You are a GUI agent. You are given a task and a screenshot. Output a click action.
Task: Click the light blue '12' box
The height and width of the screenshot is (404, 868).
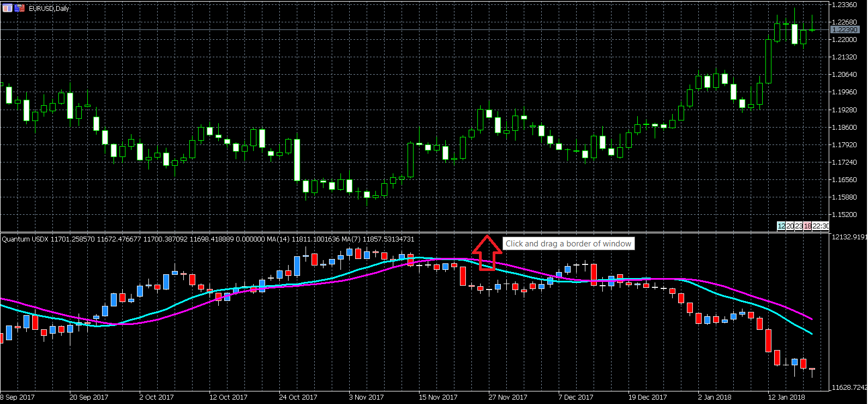(781, 226)
